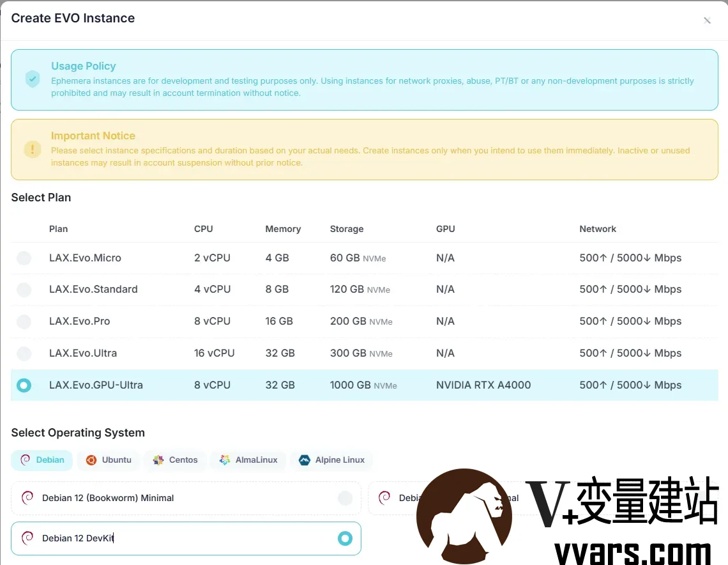Screen dimensions: 728x565
Task: Click the 200 GB NVMe storage cell
Action: tap(361, 321)
